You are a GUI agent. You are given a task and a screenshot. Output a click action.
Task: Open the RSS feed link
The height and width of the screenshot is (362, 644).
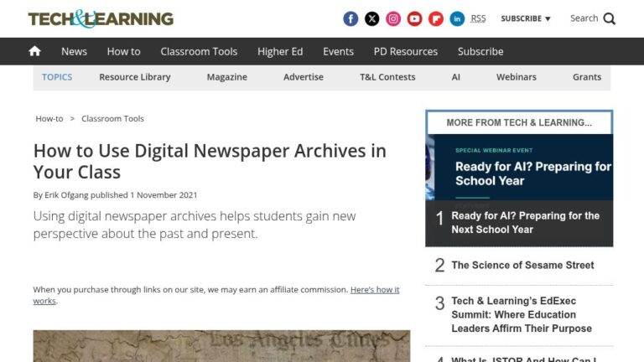(x=478, y=18)
